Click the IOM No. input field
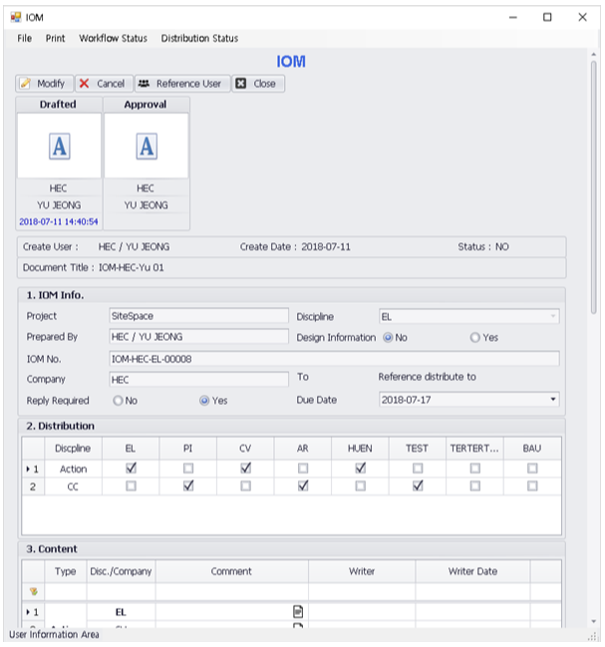 point(333,358)
